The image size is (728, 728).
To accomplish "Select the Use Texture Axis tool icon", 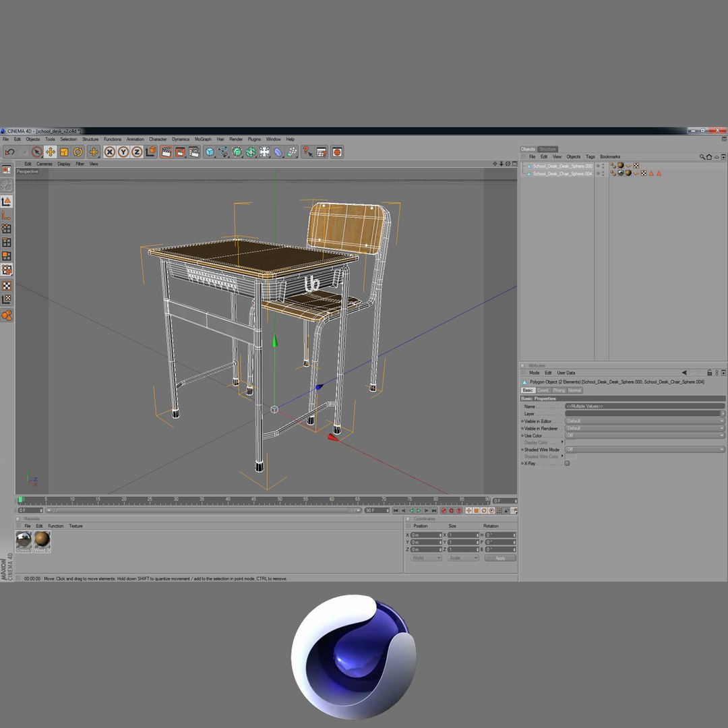I will tap(7, 299).
